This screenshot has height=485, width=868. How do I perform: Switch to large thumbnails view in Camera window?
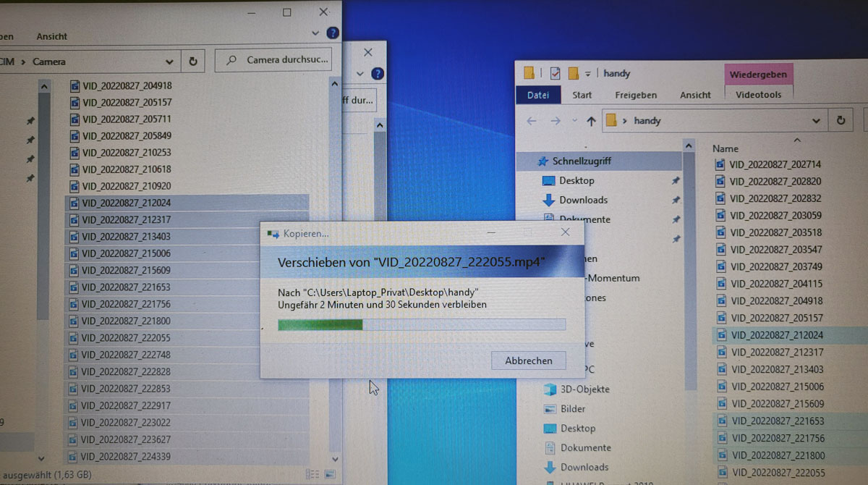point(331,473)
